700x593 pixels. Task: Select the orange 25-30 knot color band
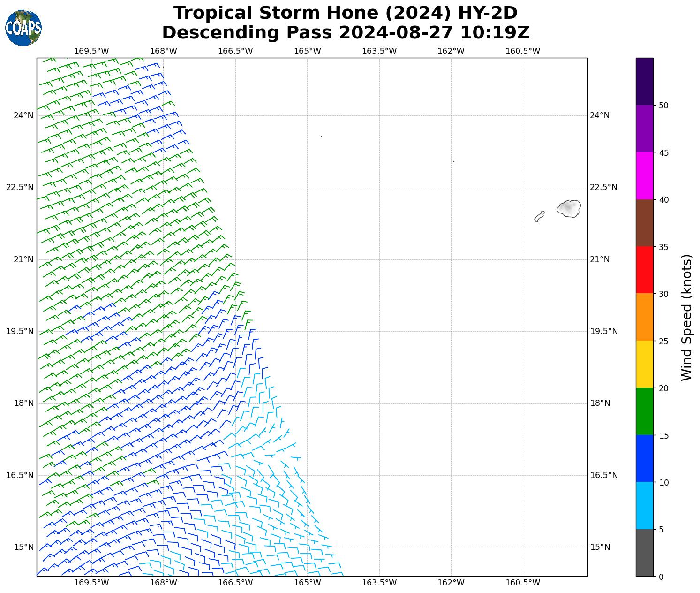click(645, 317)
